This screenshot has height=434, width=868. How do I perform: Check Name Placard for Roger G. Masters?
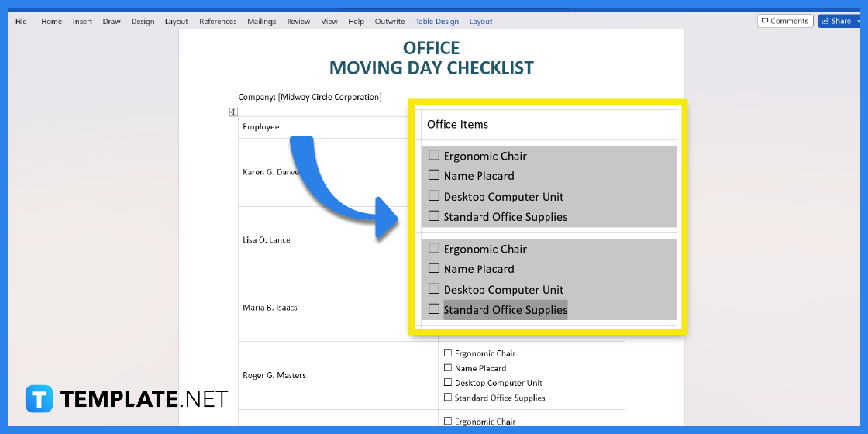coord(448,367)
